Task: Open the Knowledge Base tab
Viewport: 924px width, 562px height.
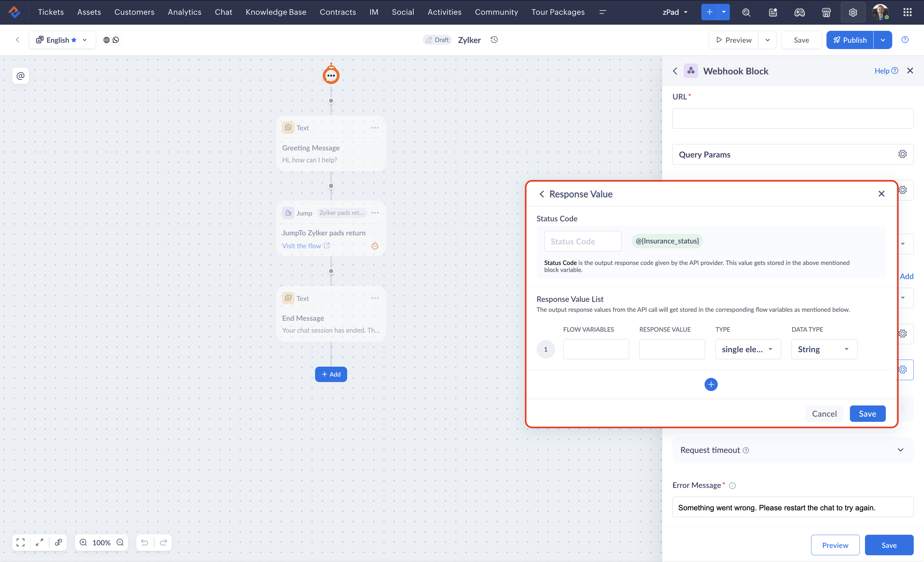Action: tap(276, 12)
